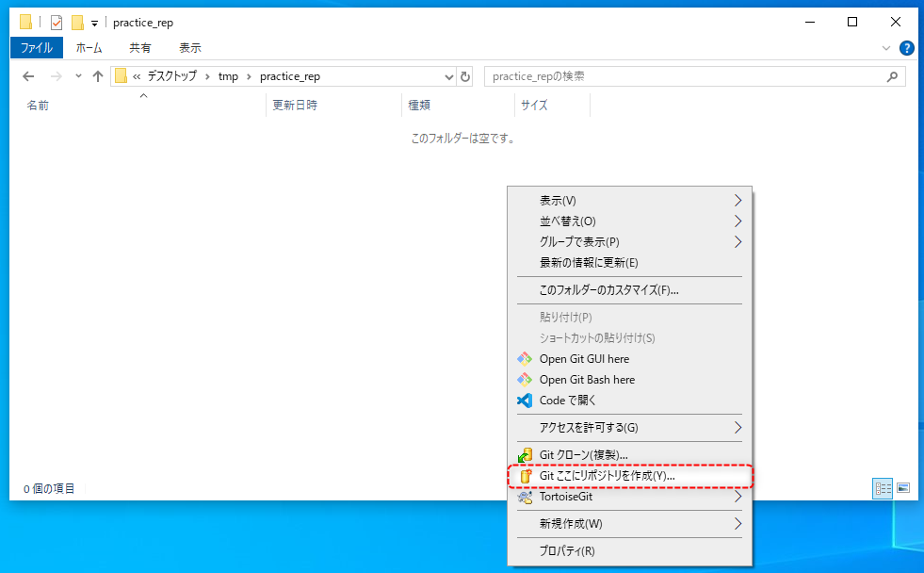Image resolution: width=924 pixels, height=573 pixels.
Task: Expand the ribbon with chevron
Action: 885,48
